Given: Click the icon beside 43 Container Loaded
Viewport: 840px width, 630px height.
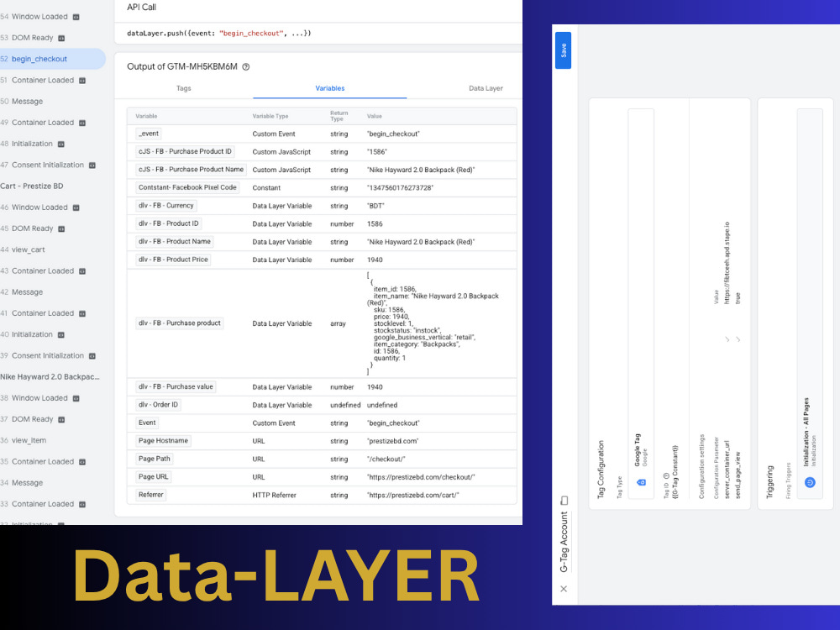Looking at the screenshot, I should point(82,271).
